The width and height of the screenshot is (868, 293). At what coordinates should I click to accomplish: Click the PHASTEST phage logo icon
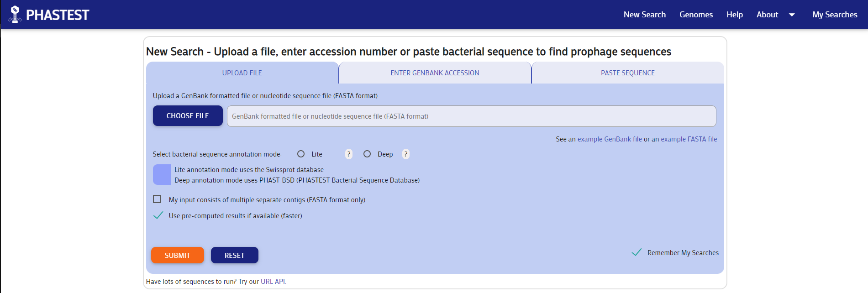click(x=15, y=14)
